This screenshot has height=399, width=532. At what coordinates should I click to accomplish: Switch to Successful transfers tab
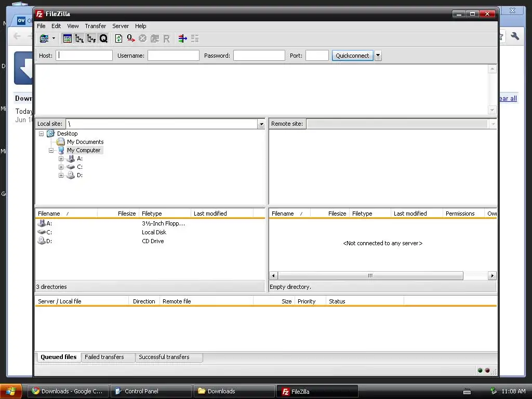point(169,357)
